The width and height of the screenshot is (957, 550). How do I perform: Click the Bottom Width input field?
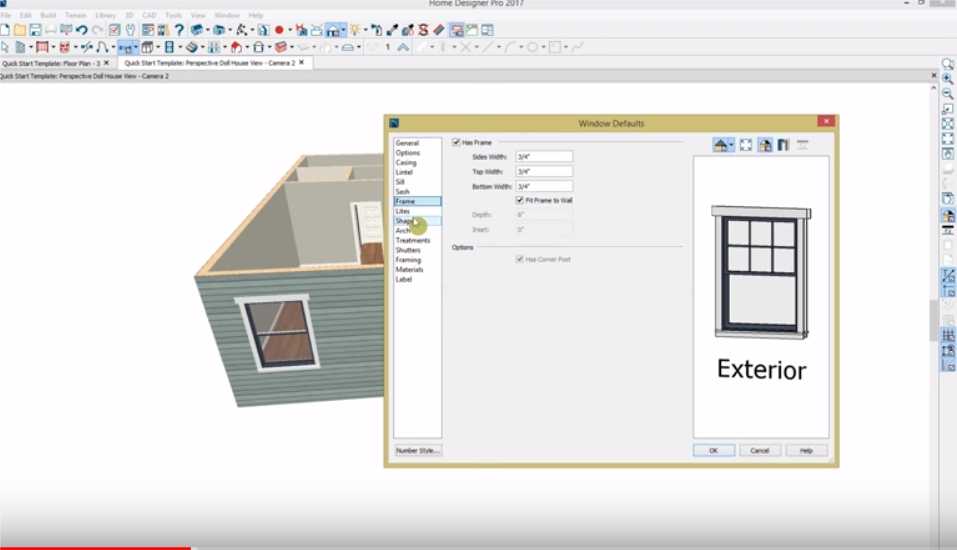tap(544, 186)
